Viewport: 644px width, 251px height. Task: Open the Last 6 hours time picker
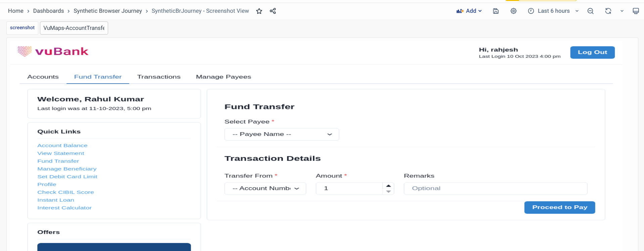553,11
